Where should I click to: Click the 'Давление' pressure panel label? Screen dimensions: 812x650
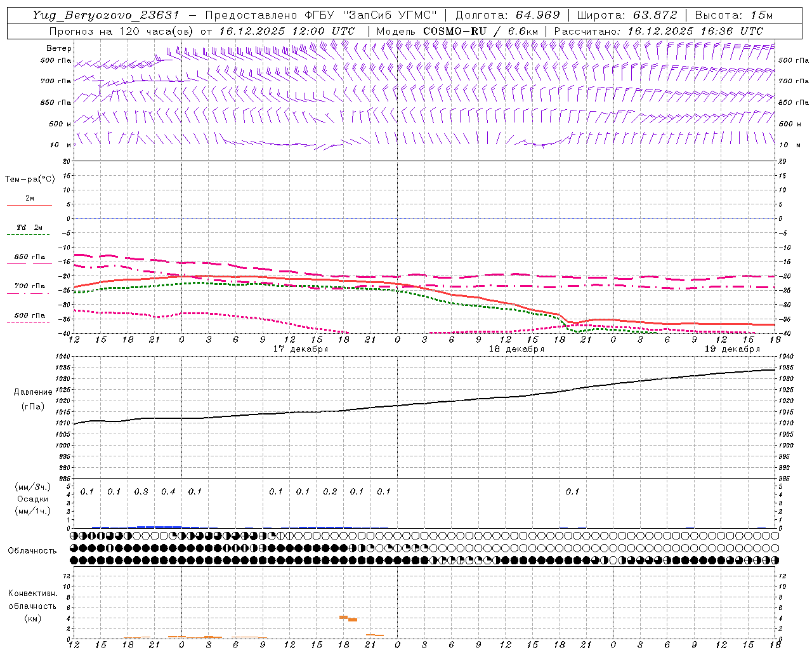click(x=33, y=392)
